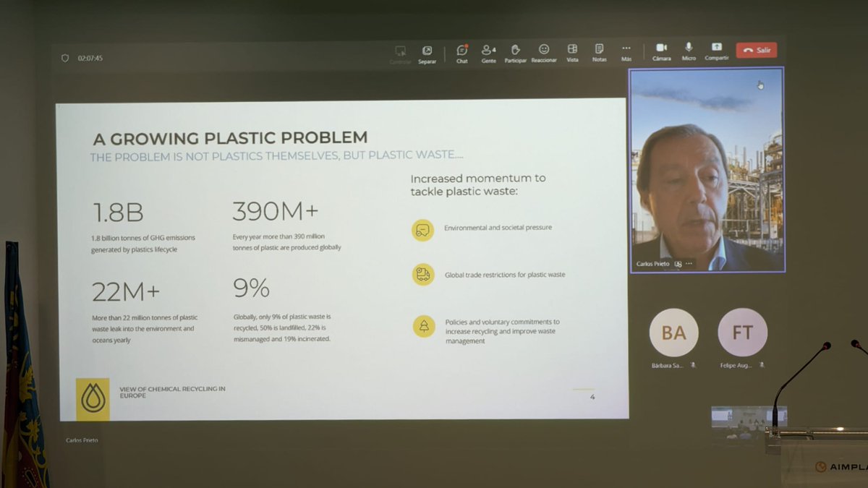Click the yellow droplet logo on slide

pos(93,398)
